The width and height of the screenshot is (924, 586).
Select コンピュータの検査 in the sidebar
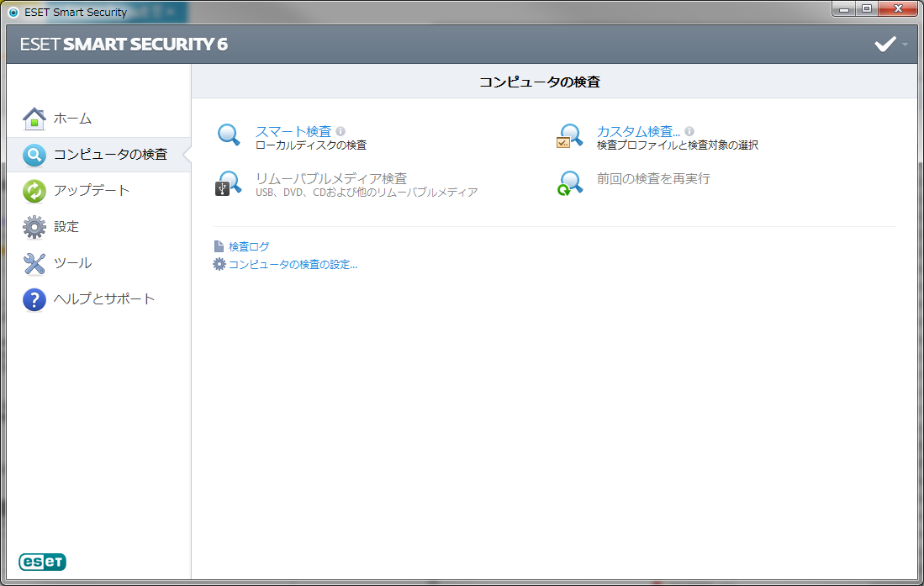111,155
